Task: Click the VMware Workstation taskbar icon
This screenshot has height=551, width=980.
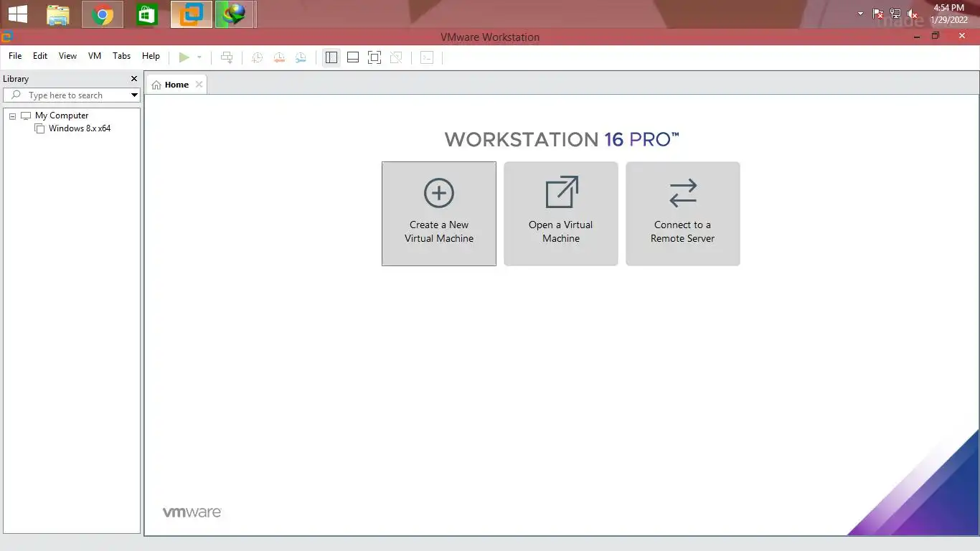Action: (192, 14)
